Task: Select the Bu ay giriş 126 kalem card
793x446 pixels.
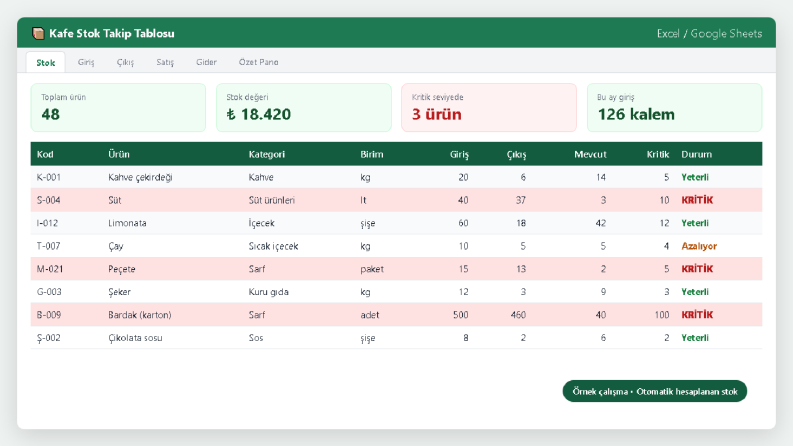Action: tap(675, 108)
